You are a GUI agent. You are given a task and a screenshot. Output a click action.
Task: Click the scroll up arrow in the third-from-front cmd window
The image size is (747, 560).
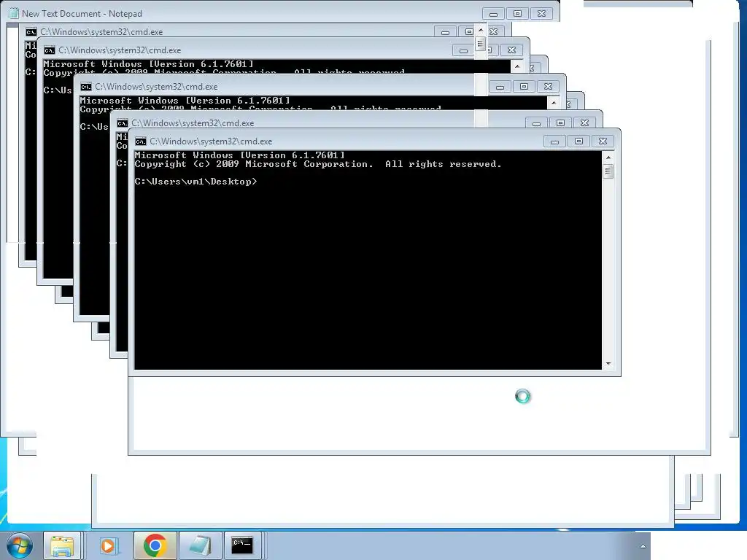[554, 102]
